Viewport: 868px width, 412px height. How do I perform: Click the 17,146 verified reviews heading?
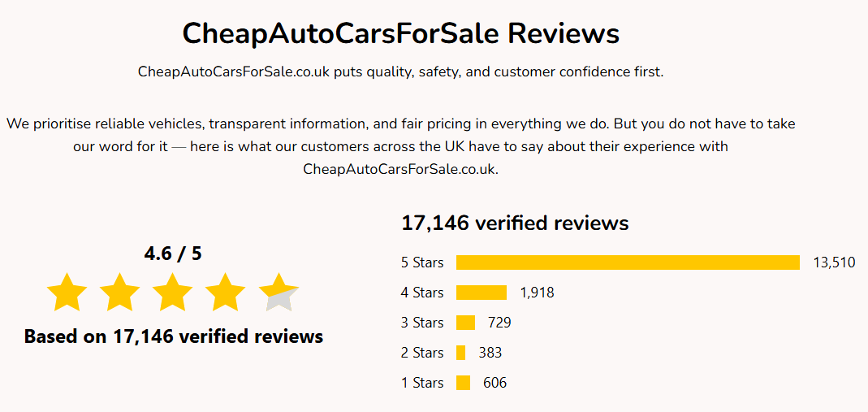point(515,223)
